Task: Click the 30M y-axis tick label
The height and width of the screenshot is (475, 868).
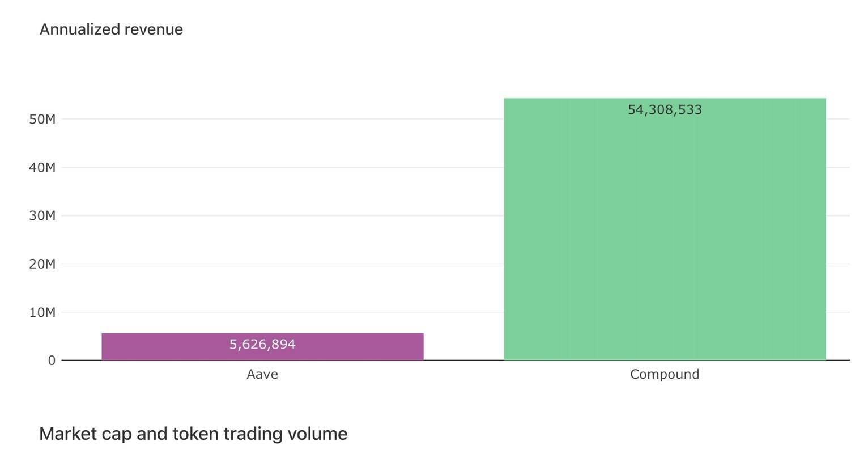Action: click(x=42, y=215)
